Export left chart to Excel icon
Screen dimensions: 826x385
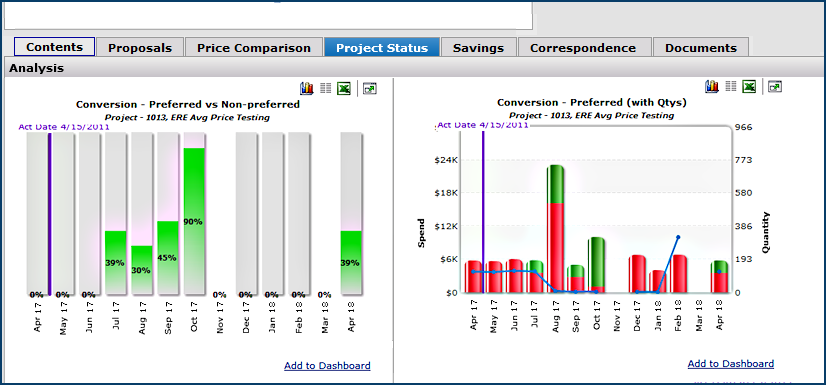click(344, 88)
